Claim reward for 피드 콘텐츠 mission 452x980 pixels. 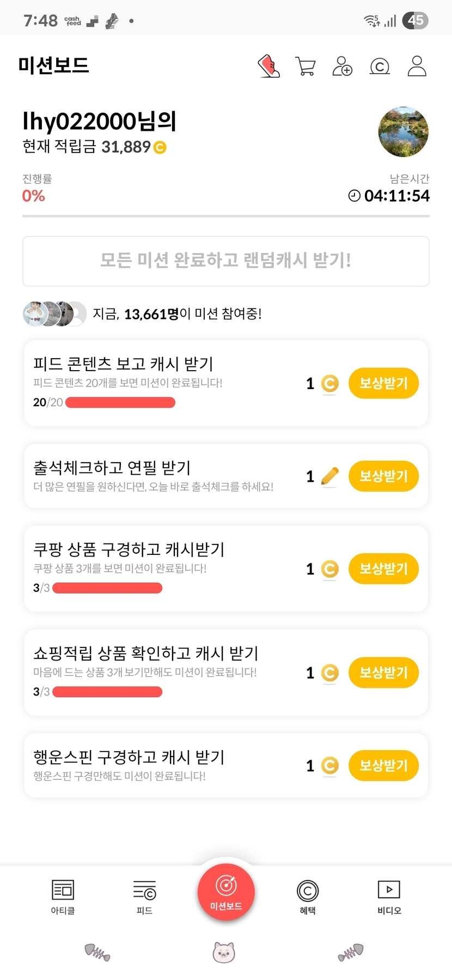coord(383,383)
